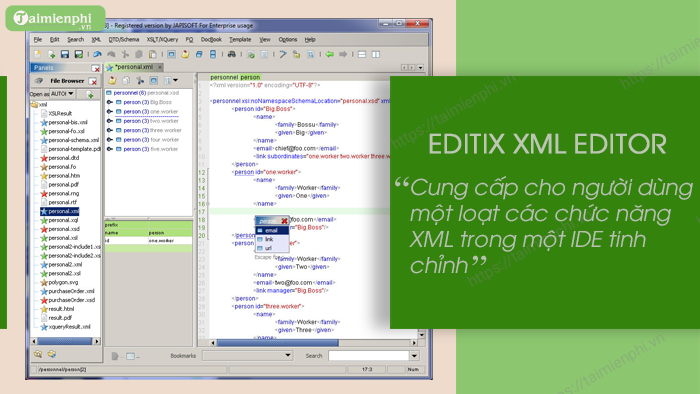Click the document check validate toolbar icon

[x=251, y=54]
